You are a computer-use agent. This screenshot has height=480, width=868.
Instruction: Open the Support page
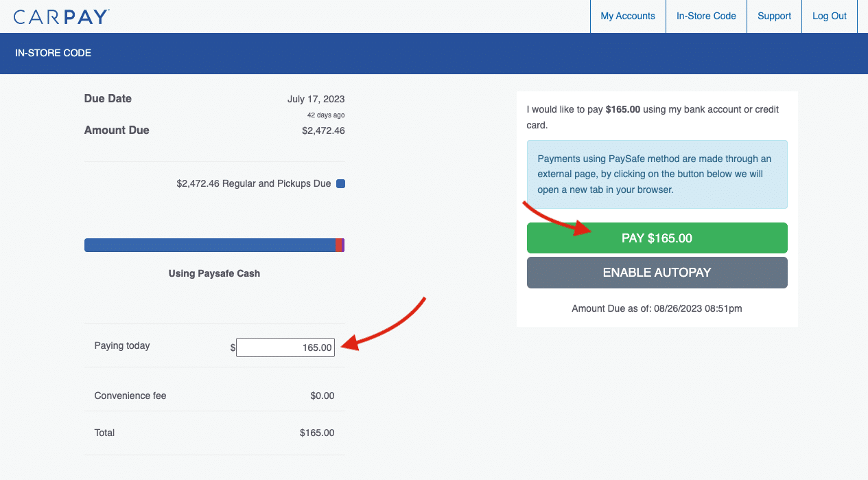[774, 16]
